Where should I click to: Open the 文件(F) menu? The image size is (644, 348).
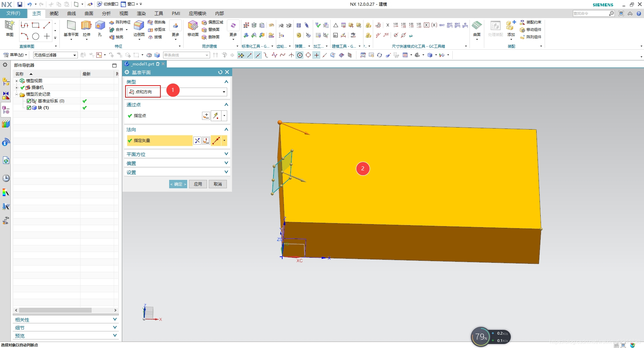pyautogui.click(x=13, y=13)
